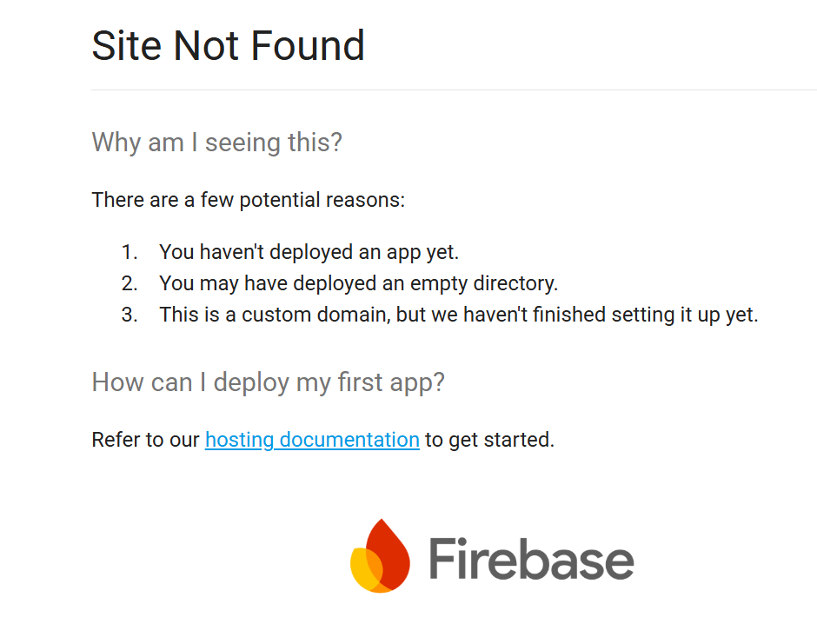Click 'Refer to our' text before link
The image size is (817, 644).
[x=145, y=440]
